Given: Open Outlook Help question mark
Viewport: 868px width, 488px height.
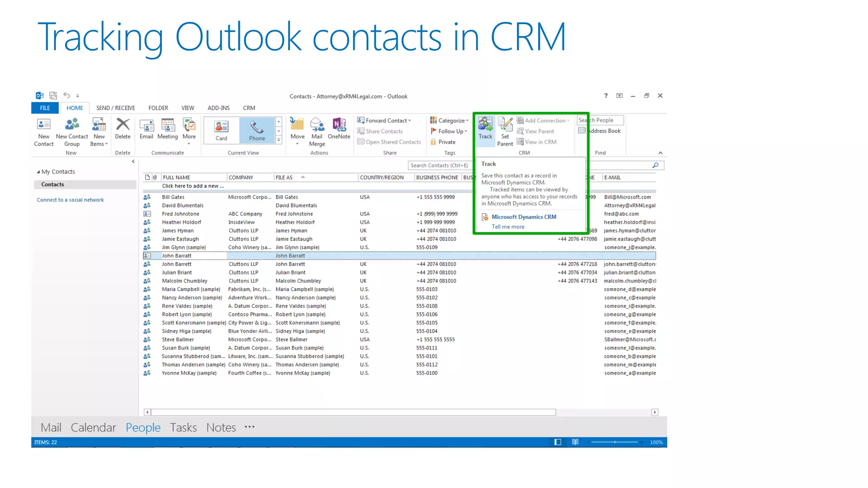Looking at the screenshot, I should (x=606, y=96).
